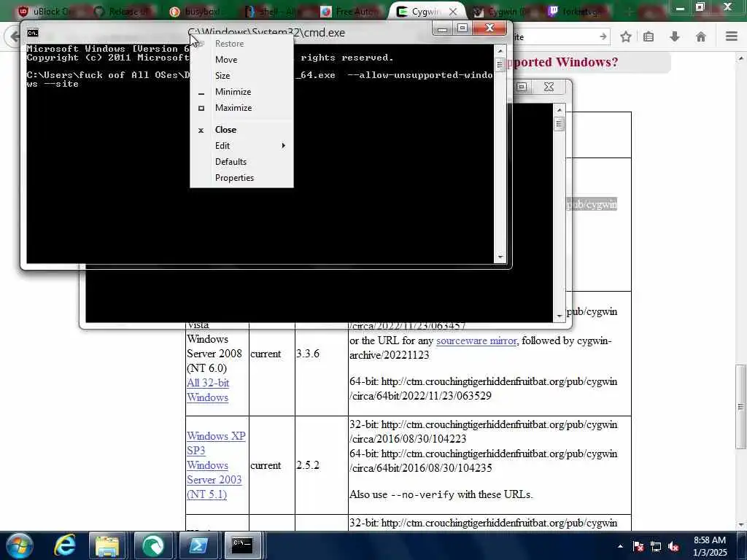Viewport: 747px width, 560px height.
Task: Open Action Center flag icon
Action: click(x=638, y=547)
